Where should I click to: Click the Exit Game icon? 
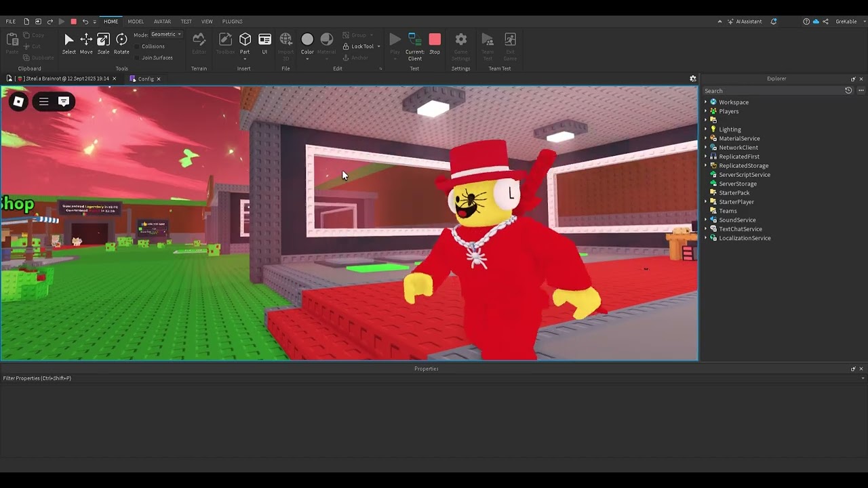510,39
